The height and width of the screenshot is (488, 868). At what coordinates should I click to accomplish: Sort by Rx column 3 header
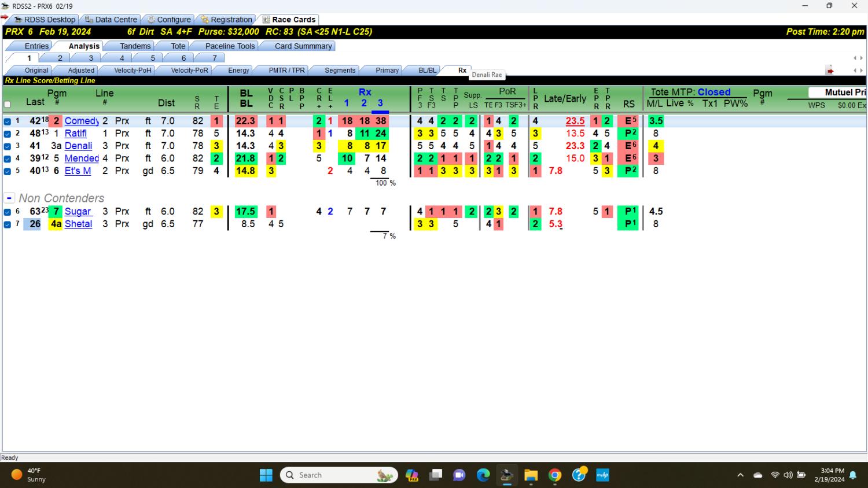(x=380, y=103)
